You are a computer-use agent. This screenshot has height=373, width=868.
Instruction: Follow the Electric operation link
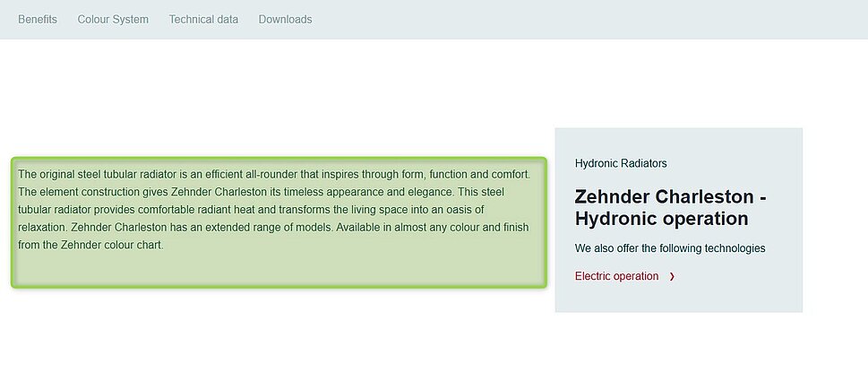(616, 276)
